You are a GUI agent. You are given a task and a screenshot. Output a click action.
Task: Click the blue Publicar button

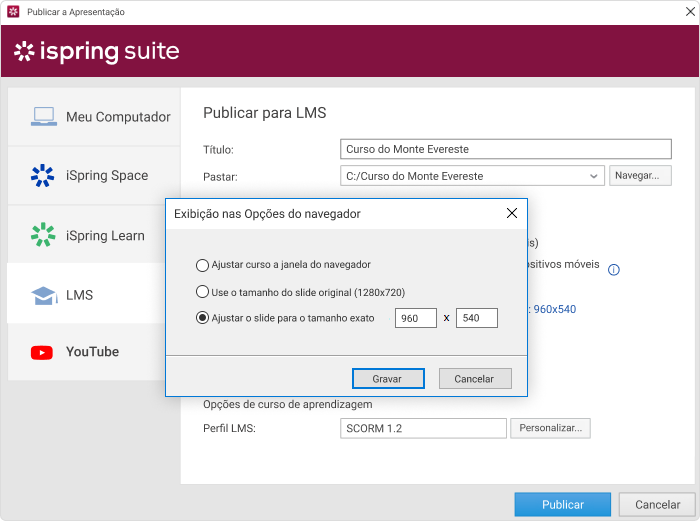coord(562,504)
